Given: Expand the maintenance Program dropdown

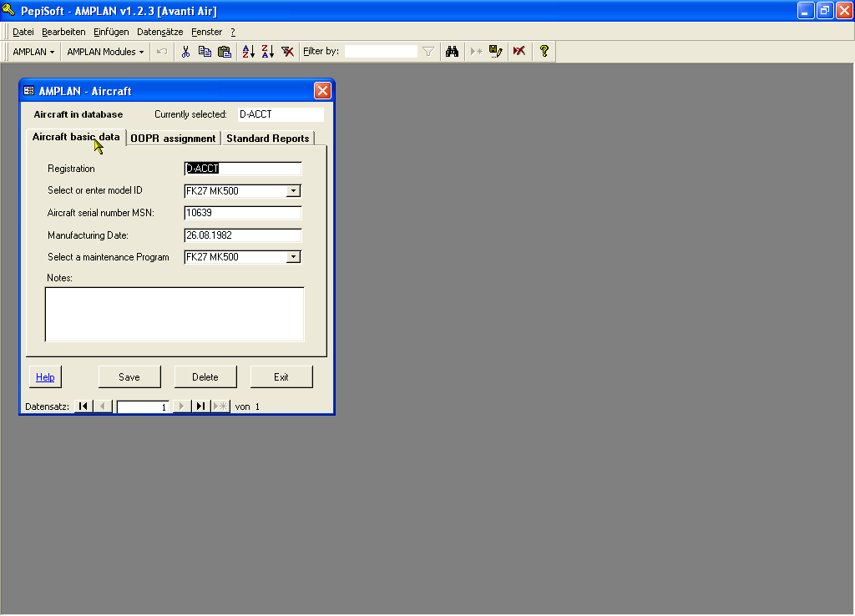Looking at the screenshot, I should point(293,257).
